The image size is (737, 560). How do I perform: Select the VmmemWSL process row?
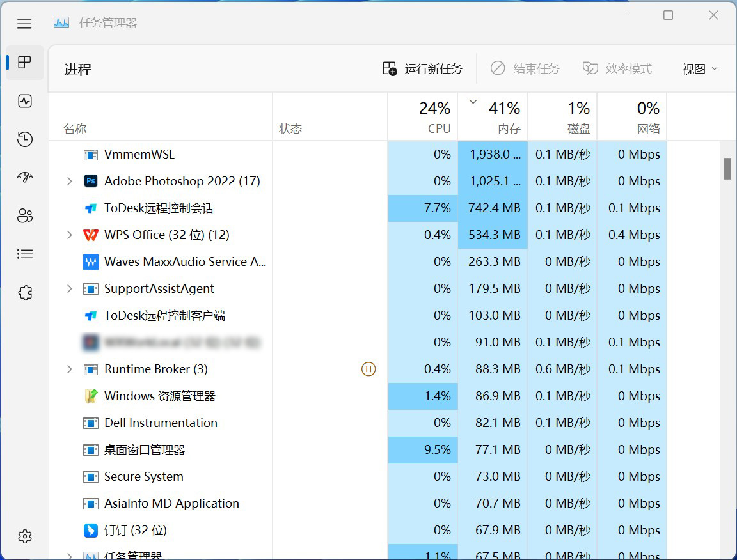(358, 155)
